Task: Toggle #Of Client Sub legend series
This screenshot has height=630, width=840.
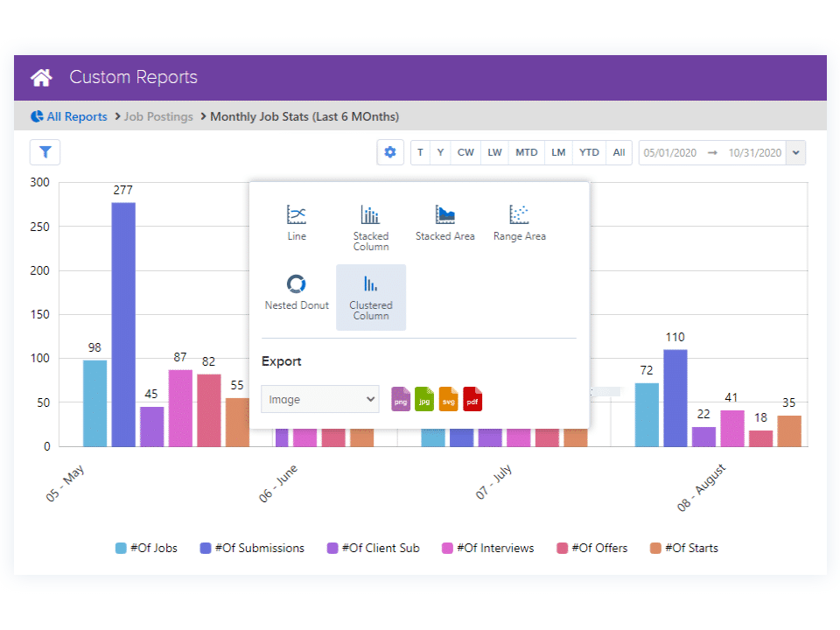Action: (374, 548)
